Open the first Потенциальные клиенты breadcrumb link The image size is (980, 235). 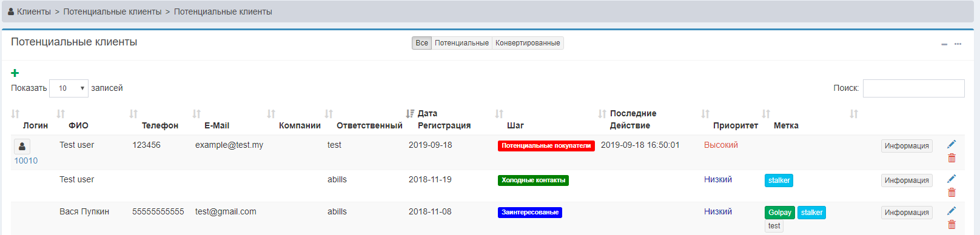[x=112, y=12]
